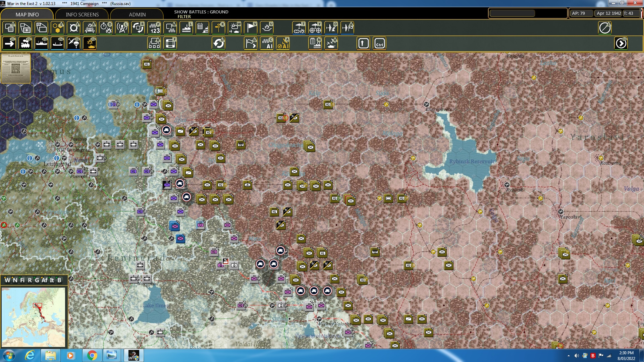The height and width of the screenshot is (362, 644).
Task: Click the ground explosion icon (U)
Action: [x=267, y=28]
